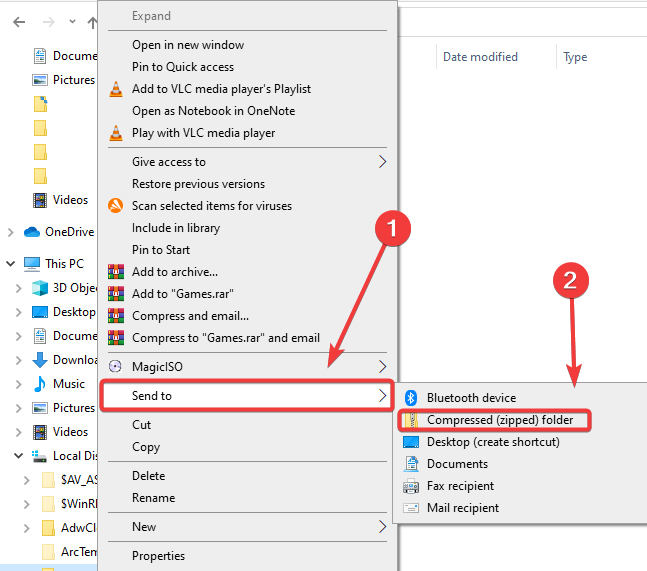Click the Up one level arrow
647x571 pixels.
(x=92, y=22)
